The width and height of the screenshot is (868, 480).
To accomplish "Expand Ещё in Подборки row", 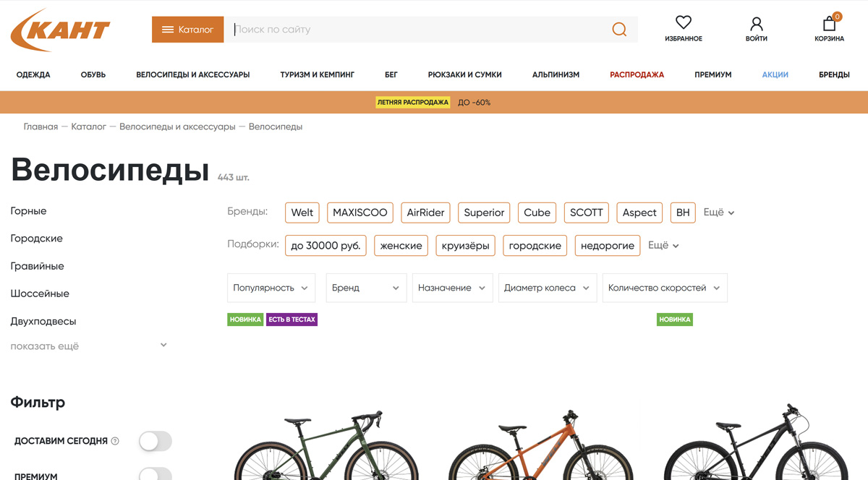I will pos(663,246).
